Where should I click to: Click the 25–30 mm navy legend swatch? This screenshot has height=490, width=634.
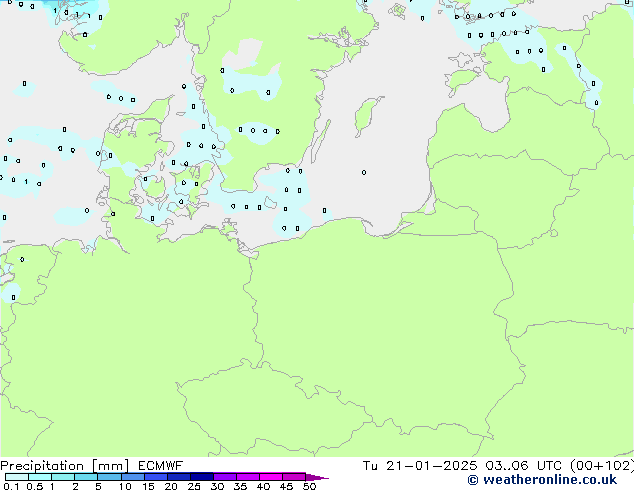(x=201, y=477)
